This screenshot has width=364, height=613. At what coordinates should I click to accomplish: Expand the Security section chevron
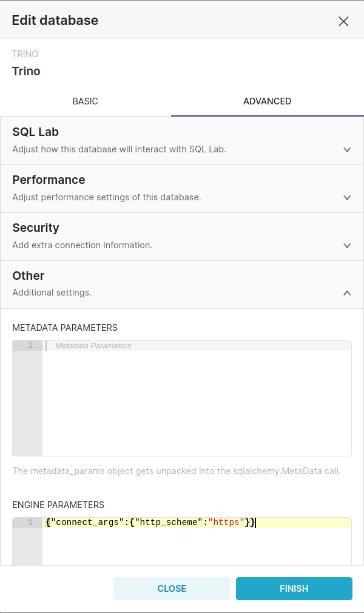point(347,245)
